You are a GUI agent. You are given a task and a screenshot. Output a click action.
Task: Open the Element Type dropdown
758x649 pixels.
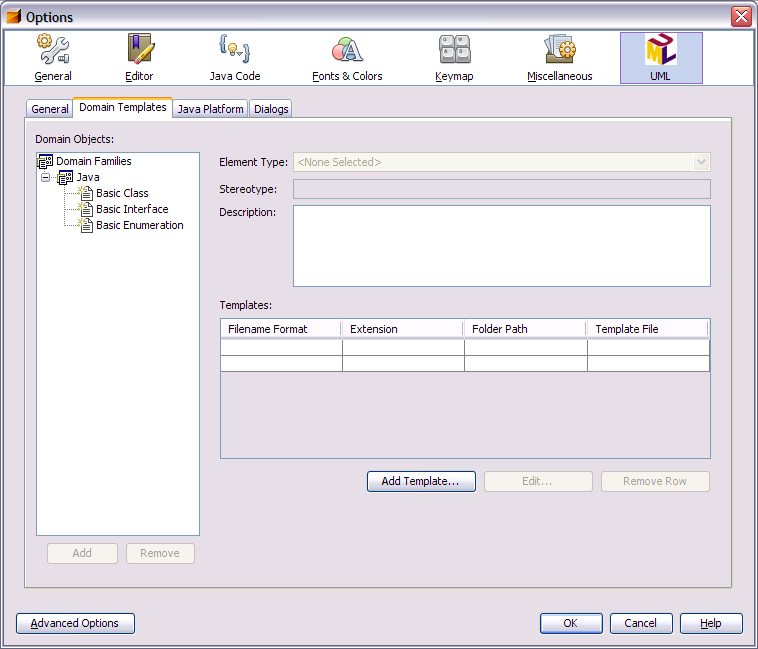[x=701, y=162]
